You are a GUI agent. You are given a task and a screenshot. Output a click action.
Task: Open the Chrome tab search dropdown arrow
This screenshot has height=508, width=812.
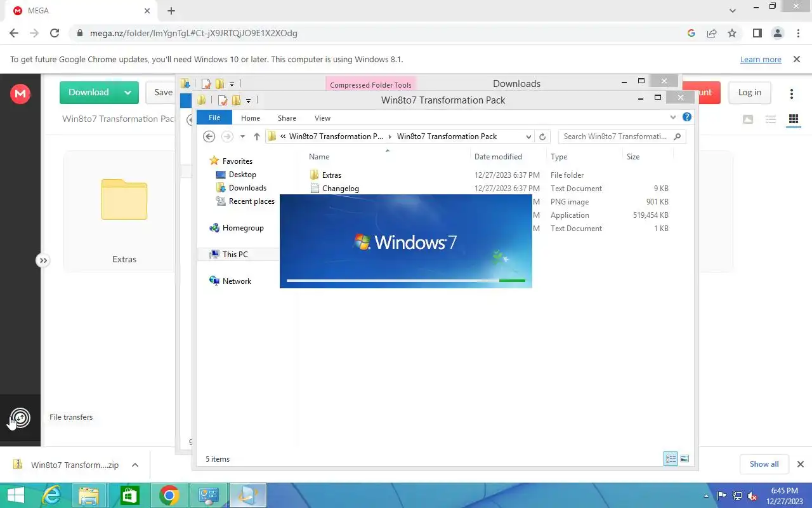733,11
